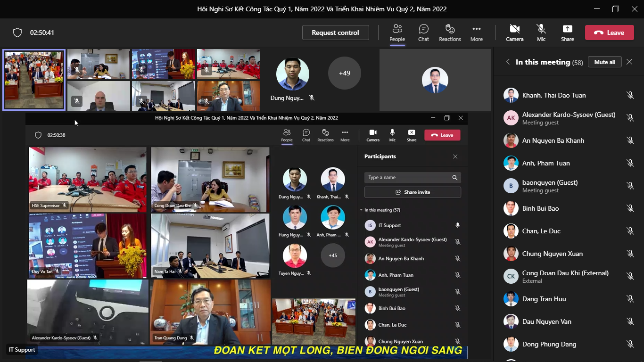Click the Request control button
The width and height of the screenshot is (644, 362).
point(335,33)
